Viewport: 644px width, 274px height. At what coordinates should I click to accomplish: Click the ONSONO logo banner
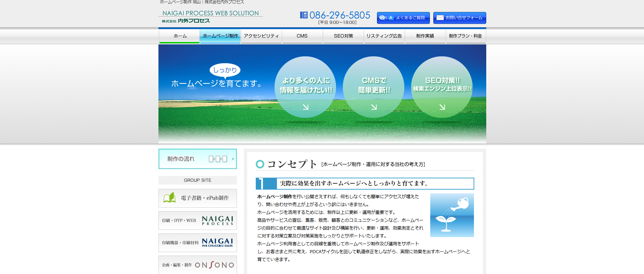pyautogui.click(x=214, y=265)
